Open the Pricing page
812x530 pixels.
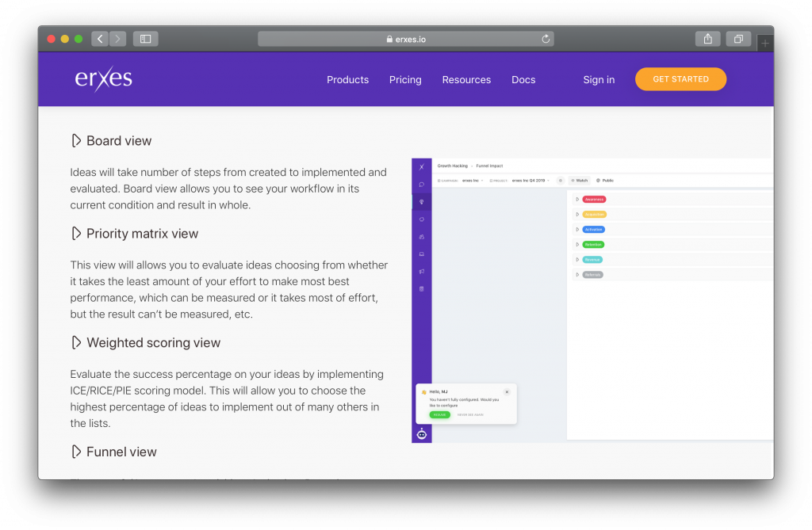[x=405, y=80]
